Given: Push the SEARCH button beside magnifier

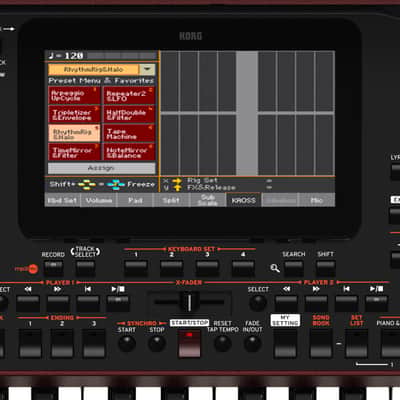Looking at the screenshot, I should pos(294,268).
